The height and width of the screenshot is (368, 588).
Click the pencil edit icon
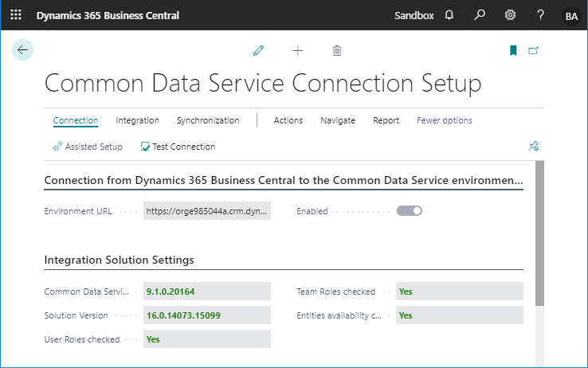coord(258,51)
